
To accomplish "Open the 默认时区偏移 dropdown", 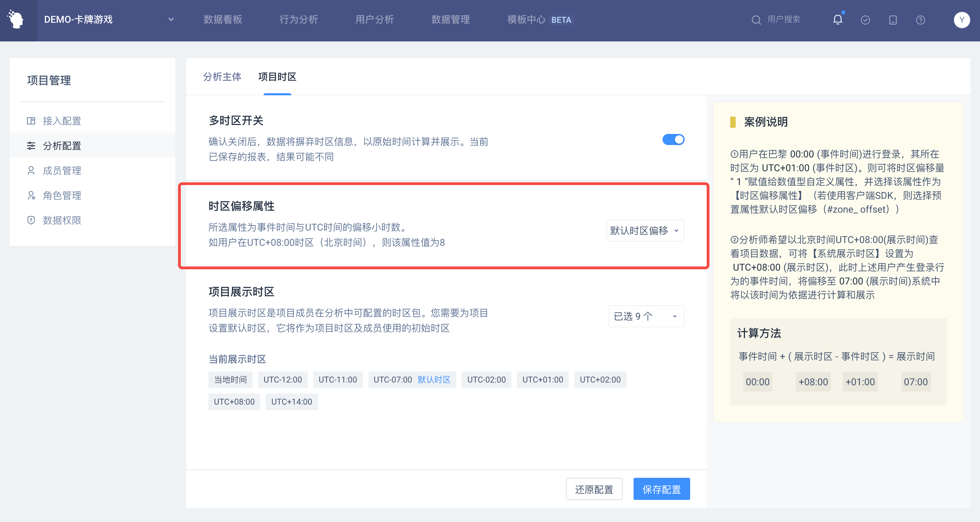I will pyautogui.click(x=645, y=230).
